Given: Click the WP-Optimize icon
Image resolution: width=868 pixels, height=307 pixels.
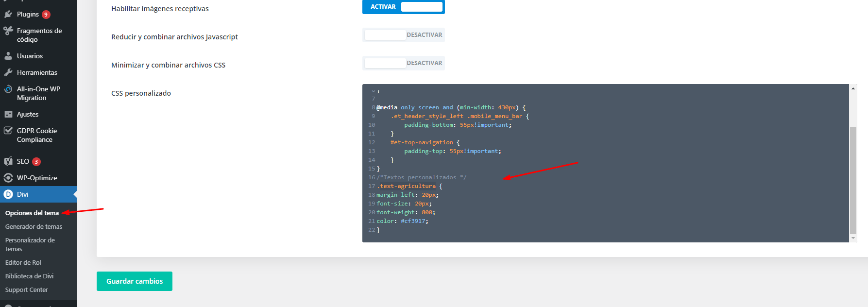Looking at the screenshot, I should (8, 178).
